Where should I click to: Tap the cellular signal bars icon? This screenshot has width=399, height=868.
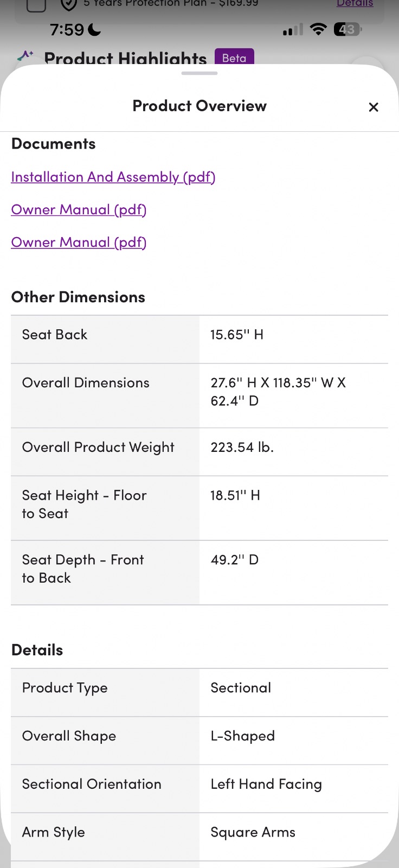(x=293, y=30)
